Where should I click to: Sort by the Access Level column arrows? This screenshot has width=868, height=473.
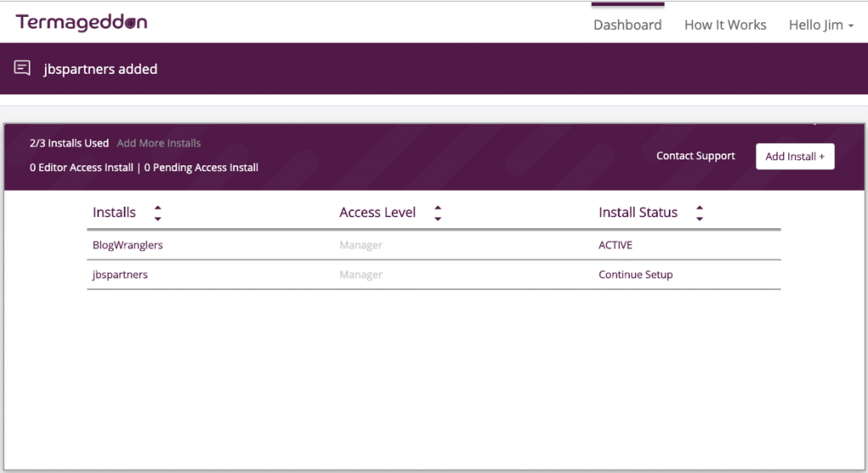pos(438,213)
